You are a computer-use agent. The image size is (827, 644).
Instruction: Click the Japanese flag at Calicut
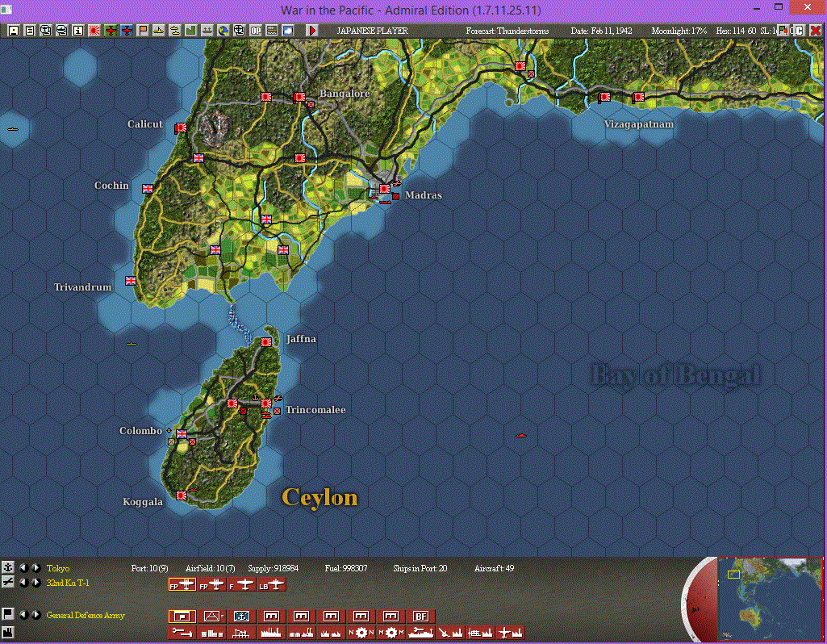pos(181,128)
